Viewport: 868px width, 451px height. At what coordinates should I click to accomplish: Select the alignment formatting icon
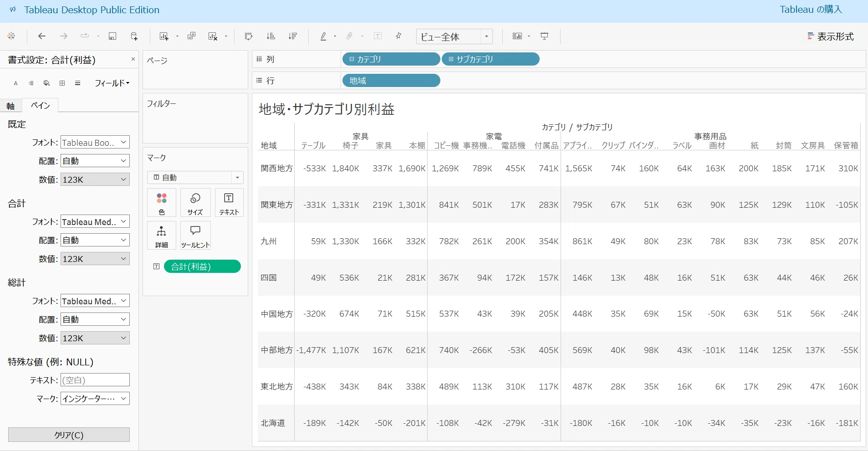click(x=31, y=83)
